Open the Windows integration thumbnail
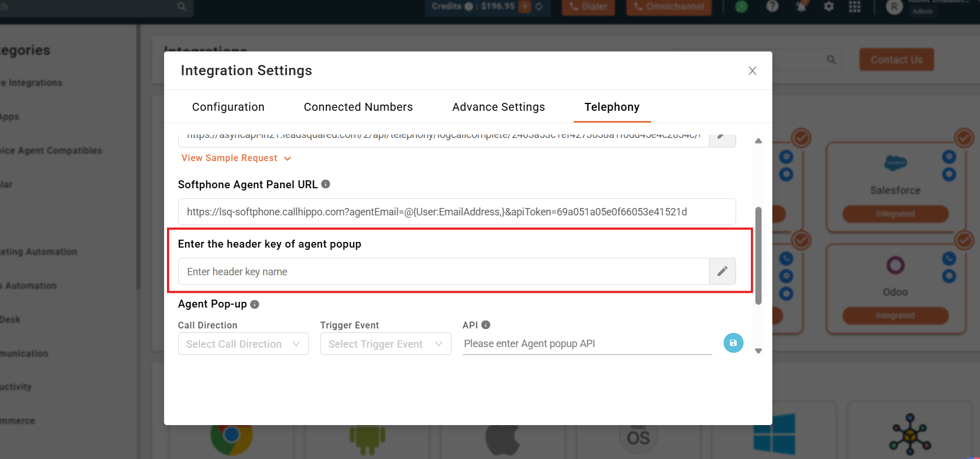The image size is (980, 459). (774, 434)
